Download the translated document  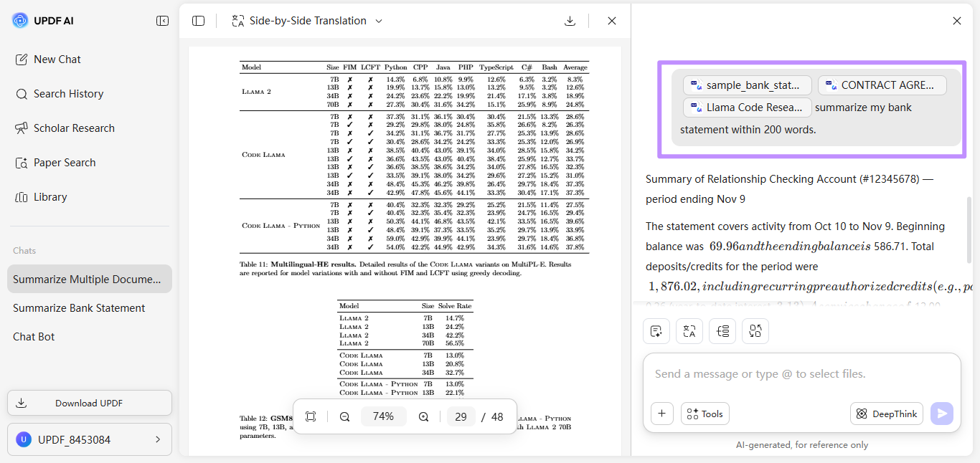(x=570, y=21)
